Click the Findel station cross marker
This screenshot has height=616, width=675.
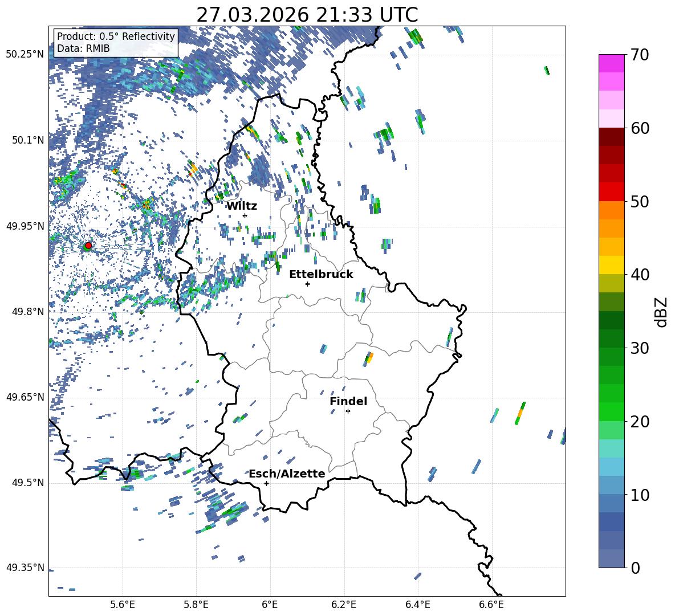point(348,411)
